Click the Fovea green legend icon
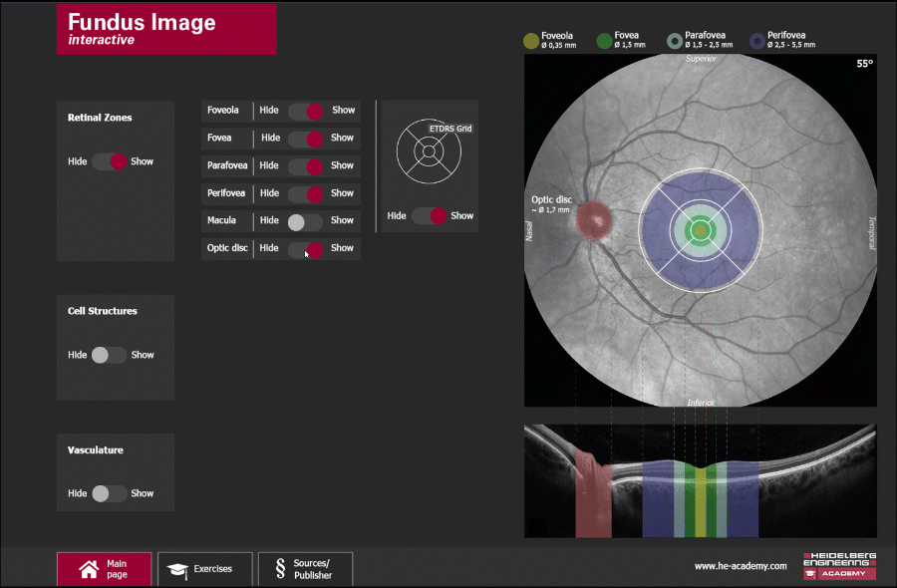This screenshot has height=588, width=897. pos(604,41)
